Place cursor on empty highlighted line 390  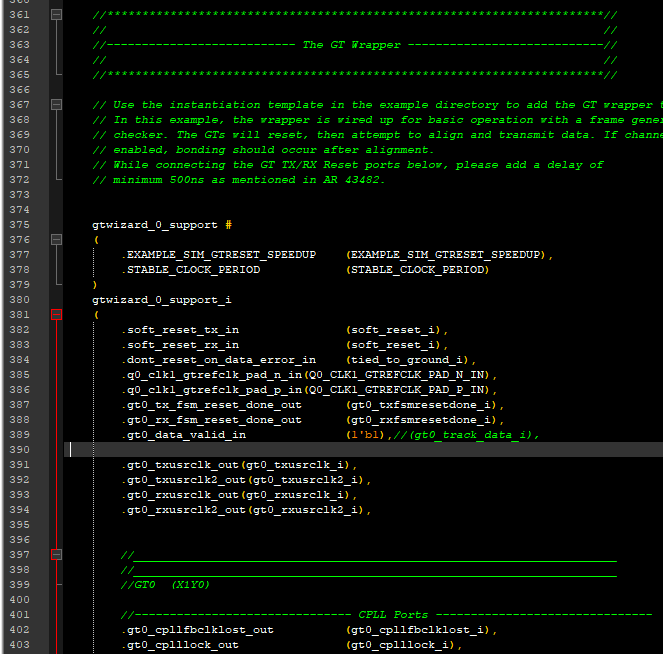pos(364,450)
